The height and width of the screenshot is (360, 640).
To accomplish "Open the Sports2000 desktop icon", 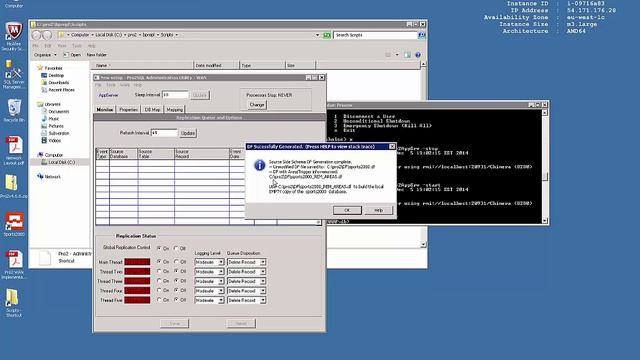I will coord(14,224).
